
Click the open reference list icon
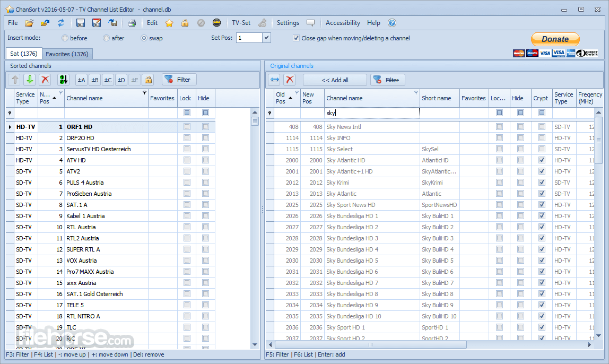[x=45, y=23]
